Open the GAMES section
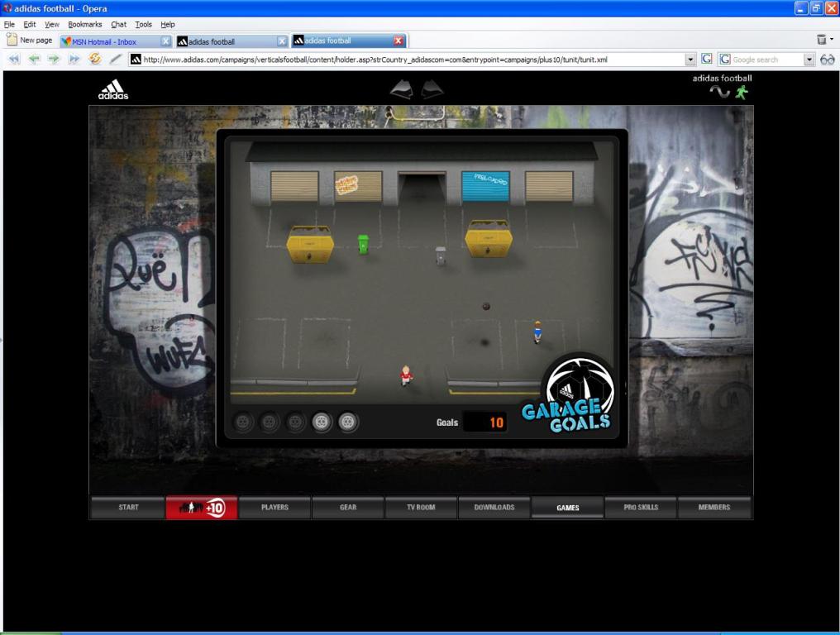Screen dimensions: 840x635 click(568, 508)
